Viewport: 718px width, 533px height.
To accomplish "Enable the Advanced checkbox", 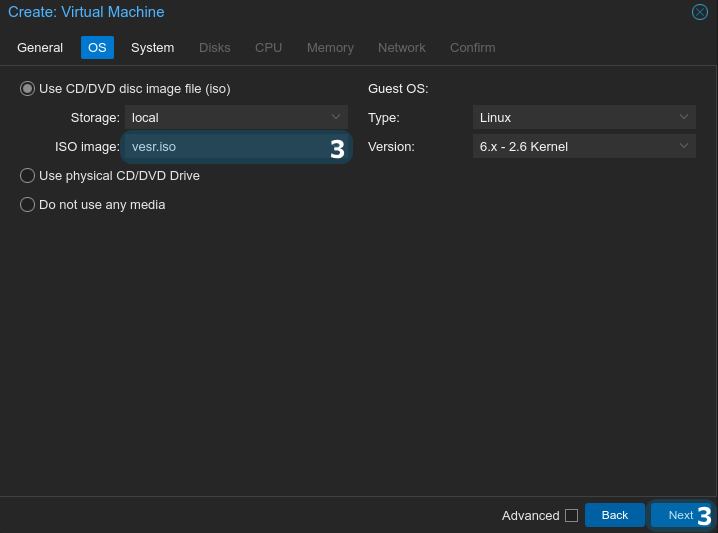I will [x=571, y=516].
